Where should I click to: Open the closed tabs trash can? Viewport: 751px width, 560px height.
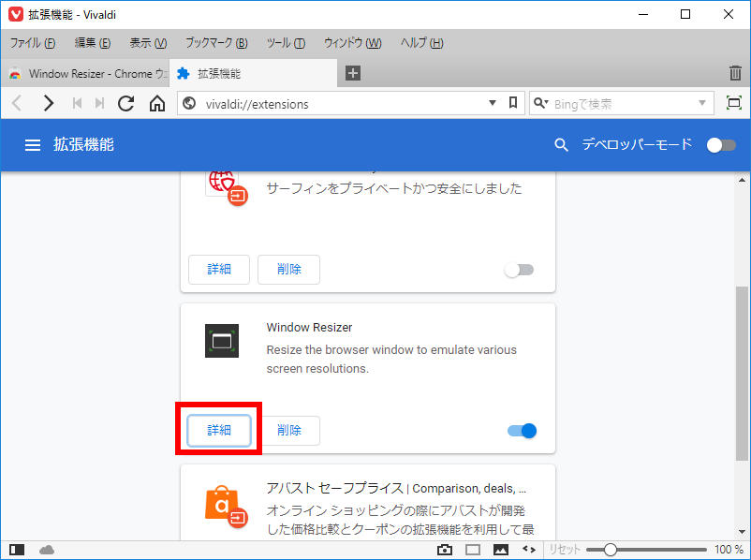[735, 73]
